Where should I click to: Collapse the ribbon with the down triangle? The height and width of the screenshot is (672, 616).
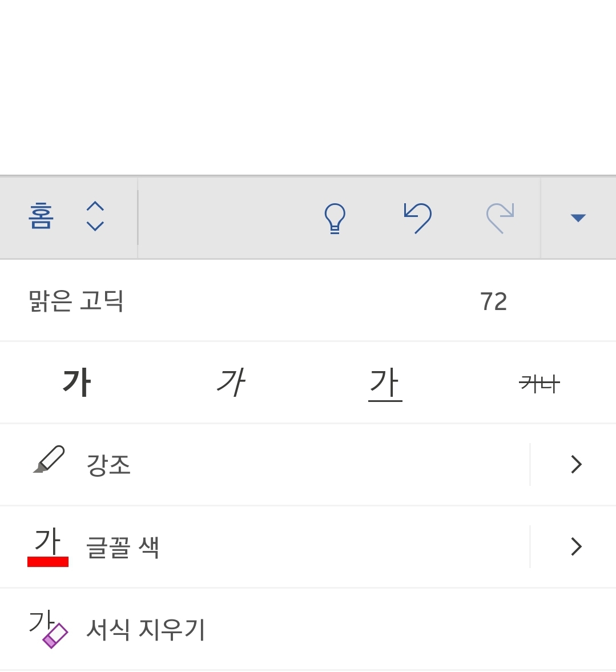point(578,218)
